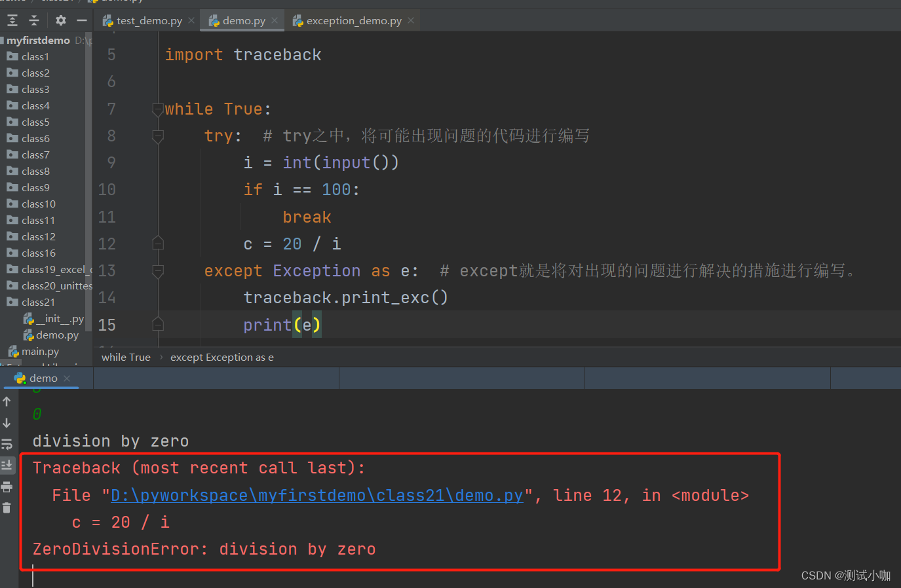This screenshot has height=588, width=901.
Task: Hide the Project tool window
Action: point(81,20)
